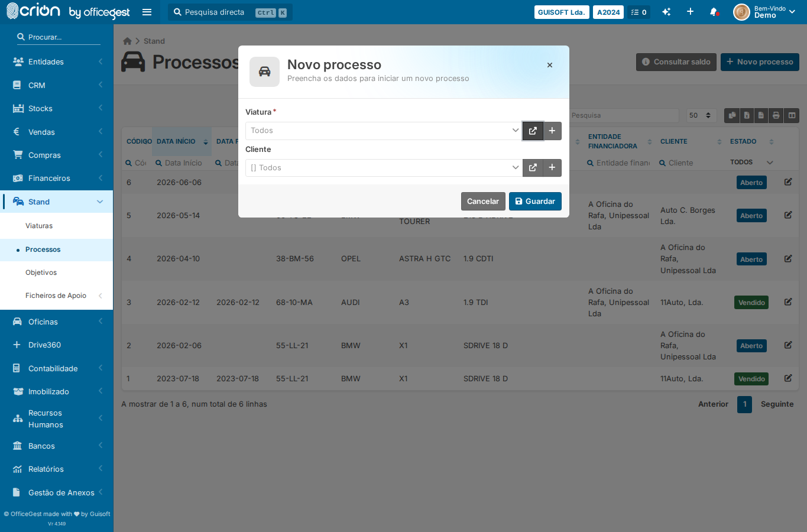Add new Viatura with plus icon
This screenshot has height=532, width=807.
(x=552, y=131)
